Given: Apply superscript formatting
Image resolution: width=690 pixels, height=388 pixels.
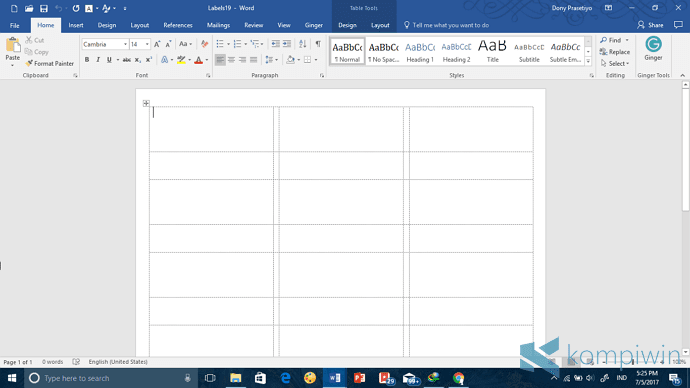Looking at the screenshot, I should pyautogui.click(x=149, y=60).
